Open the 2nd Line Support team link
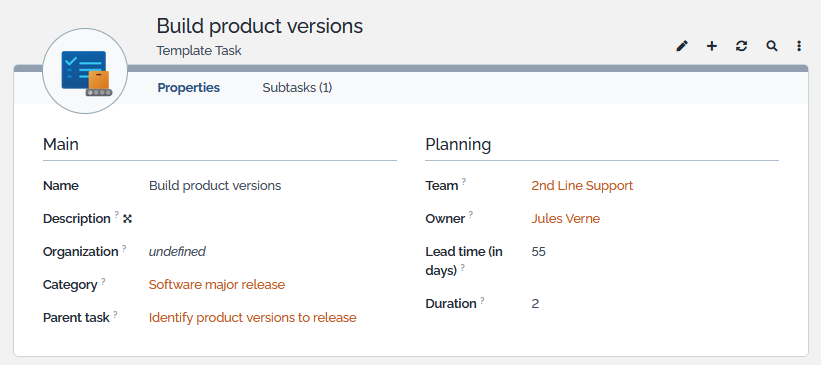 pos(582,186)
